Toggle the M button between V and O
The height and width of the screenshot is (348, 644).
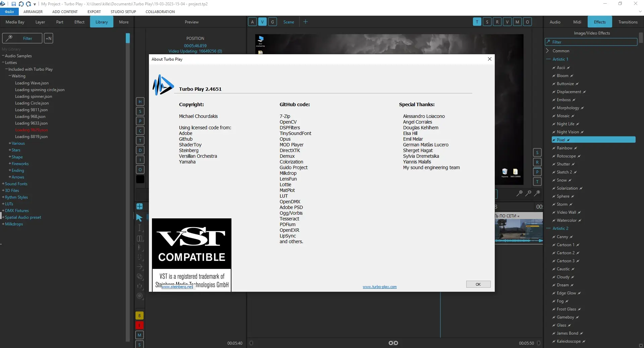coord(517,22)
